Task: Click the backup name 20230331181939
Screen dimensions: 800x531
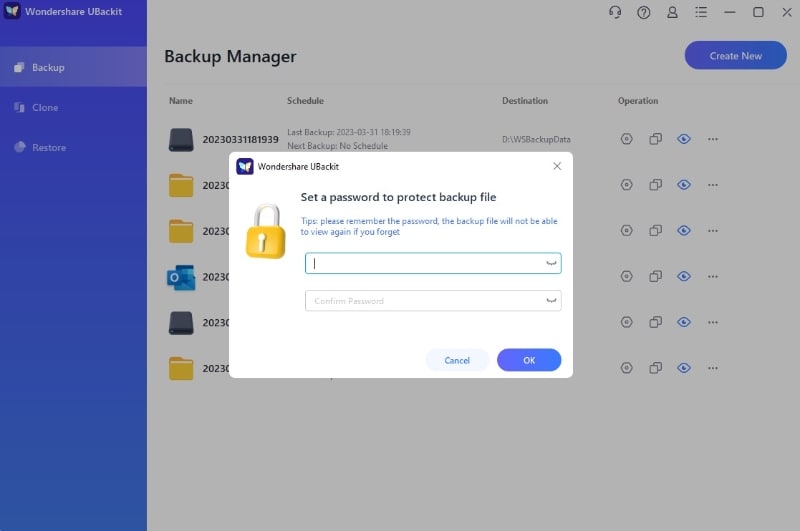Action: coord(240,139)
